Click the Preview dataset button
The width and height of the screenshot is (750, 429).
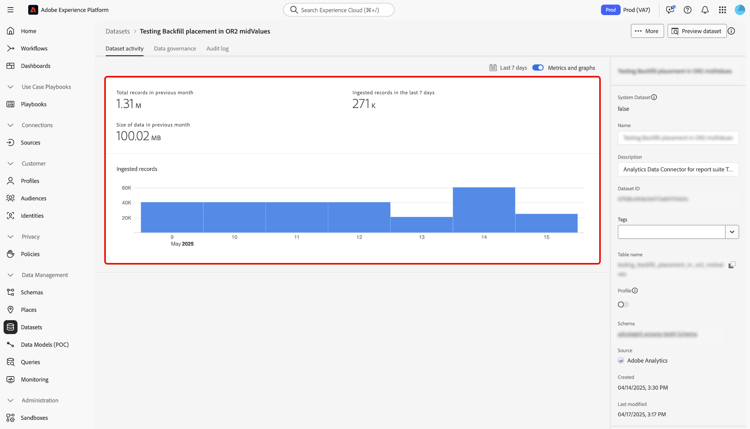(697, 31)
